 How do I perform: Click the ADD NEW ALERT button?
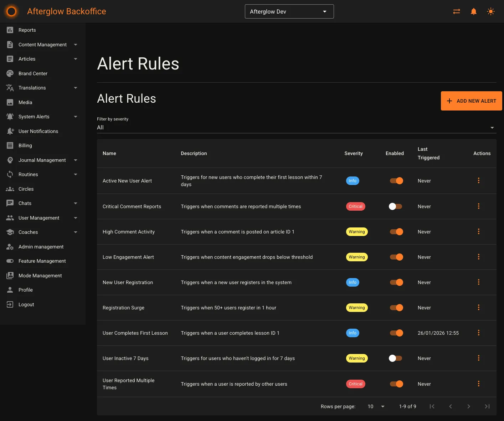click(471, 101)
